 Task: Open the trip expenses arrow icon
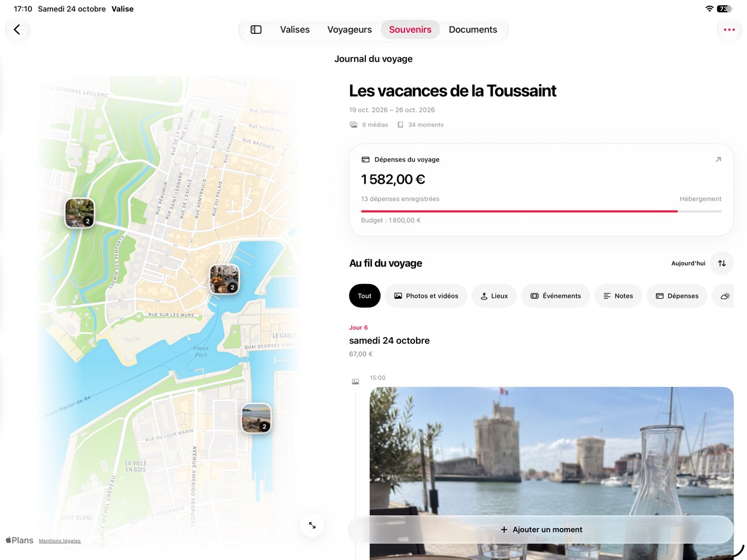[x=718, y=159]
